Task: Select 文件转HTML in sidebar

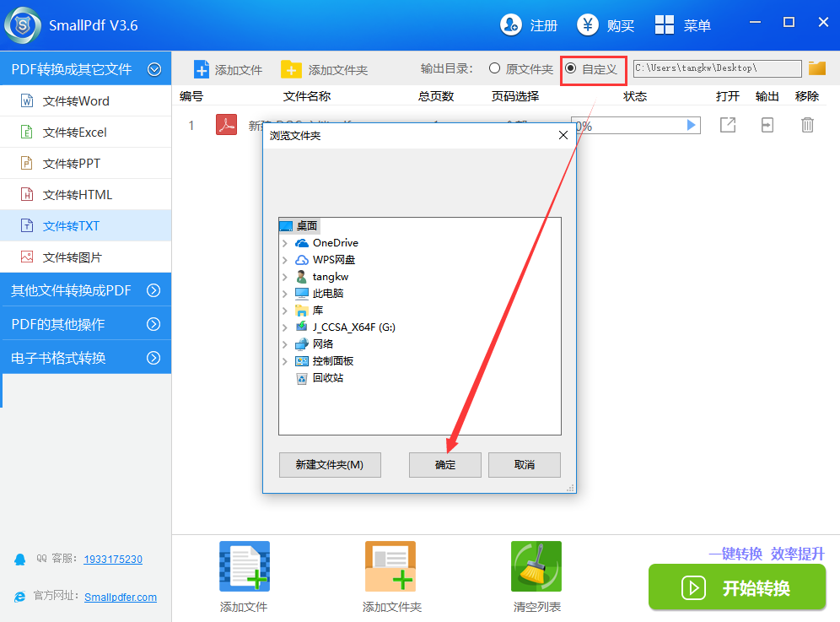Action: (x=86, y=194)
